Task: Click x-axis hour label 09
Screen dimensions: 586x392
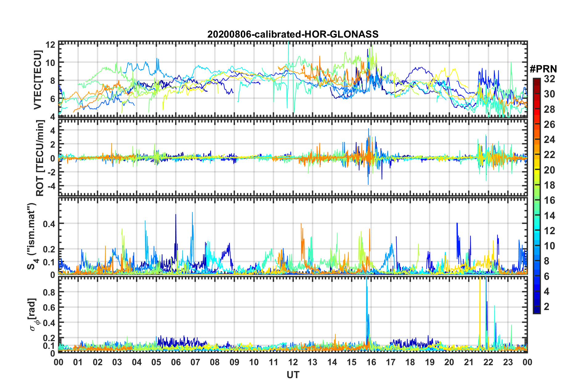Action: coord(234,362)
